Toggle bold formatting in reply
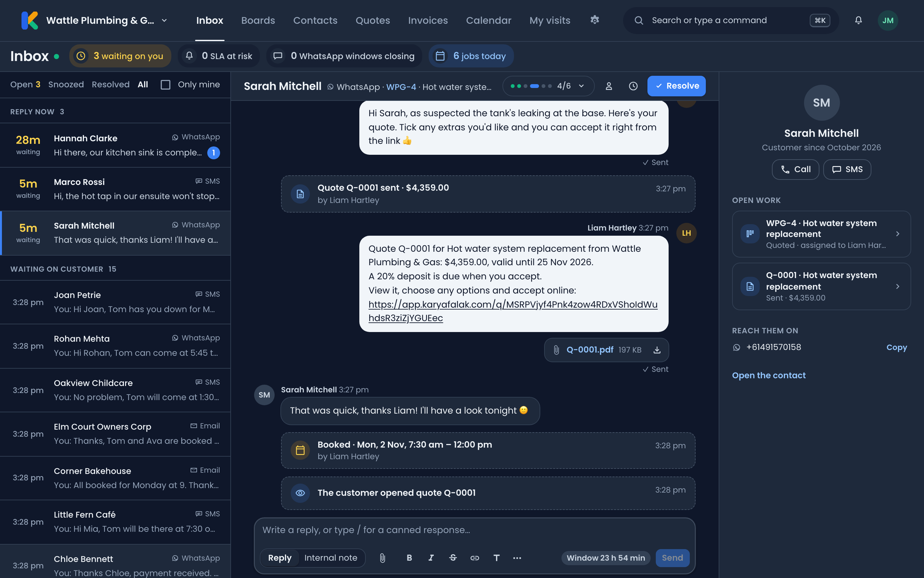 (x=409, y=558)
